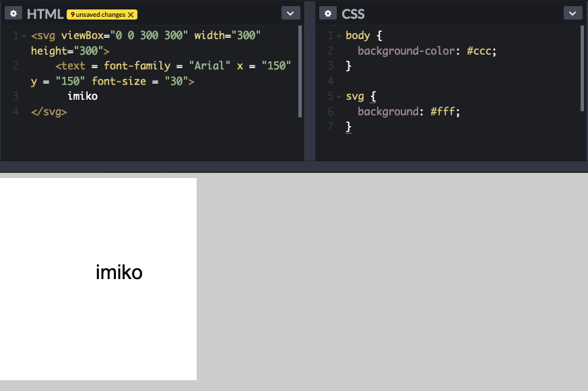Click the font-size "30" value
The image size is (588, 391).
[x=176, y=81]
